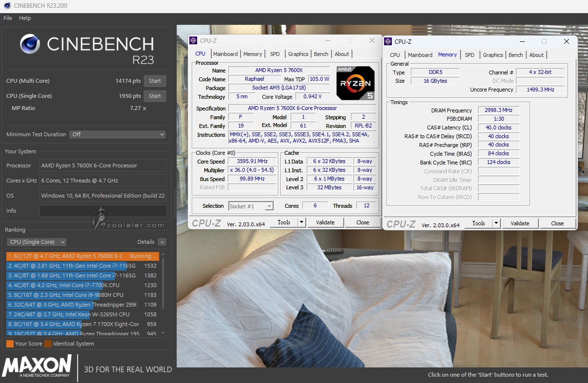Click the Level 3 cache value 32 MBytes
Image resolution: width=588 pixels, height=383 pixels.
coord(330,187)
